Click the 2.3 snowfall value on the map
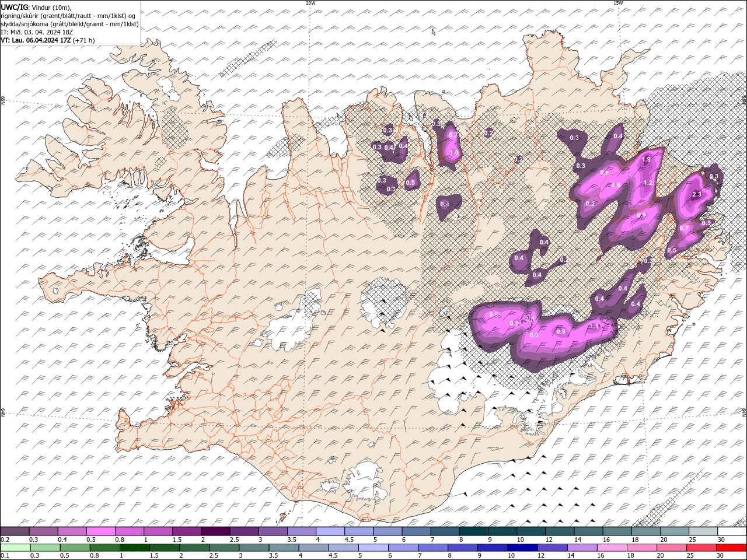Viewport: 747px width, 560px height. 696,195
